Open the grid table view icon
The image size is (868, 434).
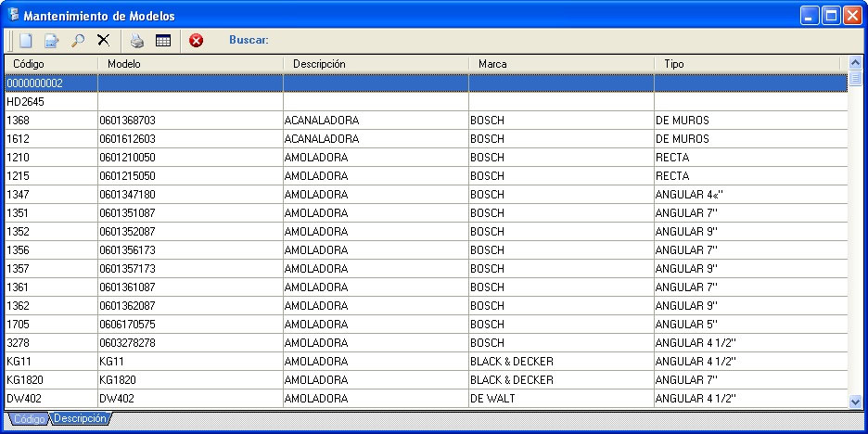pyautogui.click(x=163, y=41)
